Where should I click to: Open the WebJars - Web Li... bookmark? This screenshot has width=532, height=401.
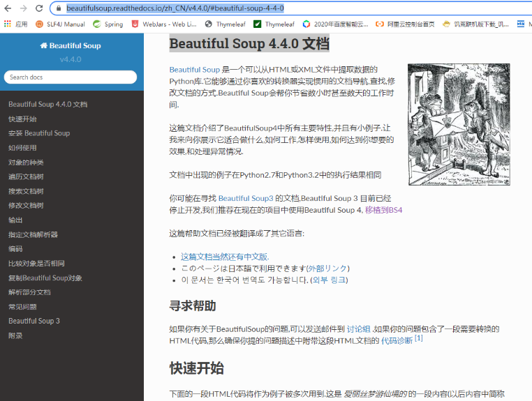tap(164, 24)
